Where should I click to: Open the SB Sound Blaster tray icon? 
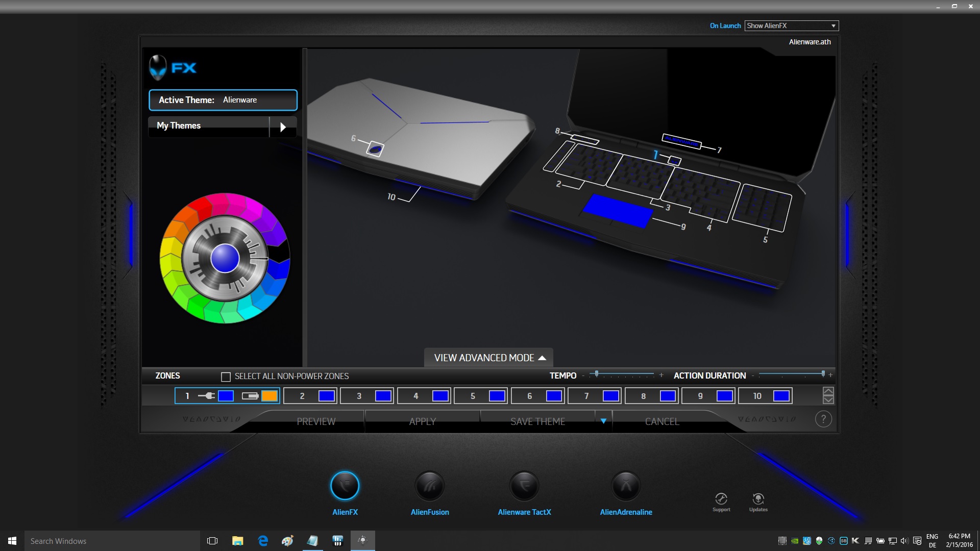click(x=843, y=541)
